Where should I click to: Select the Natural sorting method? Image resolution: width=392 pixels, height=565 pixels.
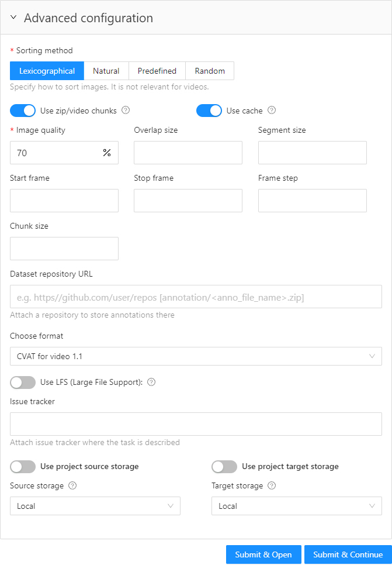coord(106,71)
